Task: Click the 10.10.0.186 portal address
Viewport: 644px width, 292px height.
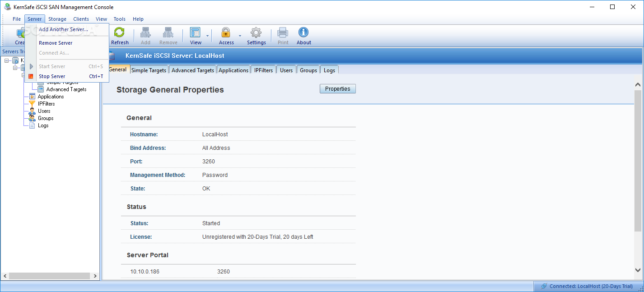Action: [145, 272]
